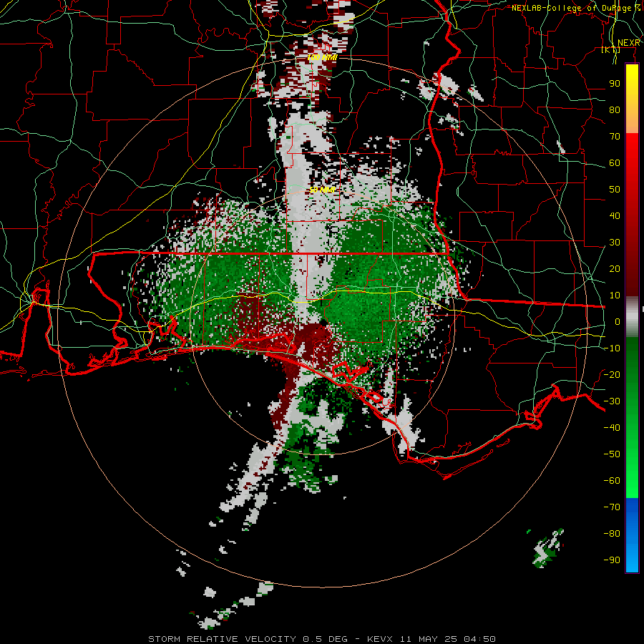Image resolution: width=644 pixels, height=644 pixels.
Task: Click the NEXR text above the color bar
Action: coord(629,43)
